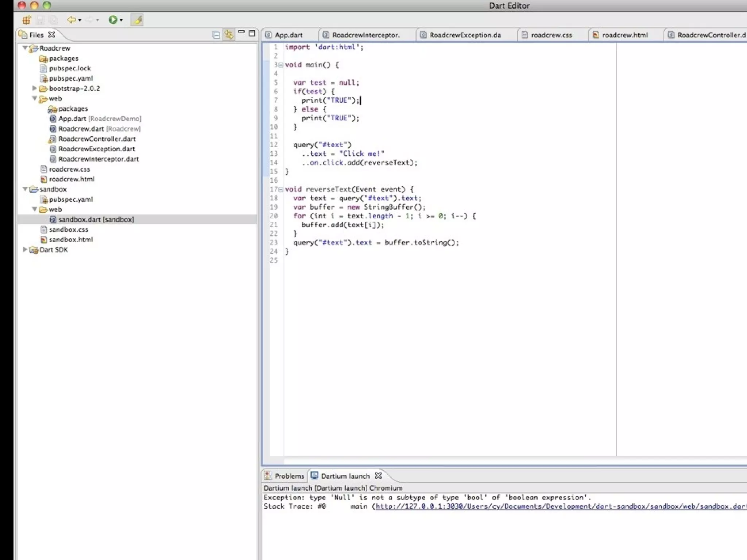Click the Dartium launch console tab icon
This screenshot has height=560, width=747.
(314, 476)
